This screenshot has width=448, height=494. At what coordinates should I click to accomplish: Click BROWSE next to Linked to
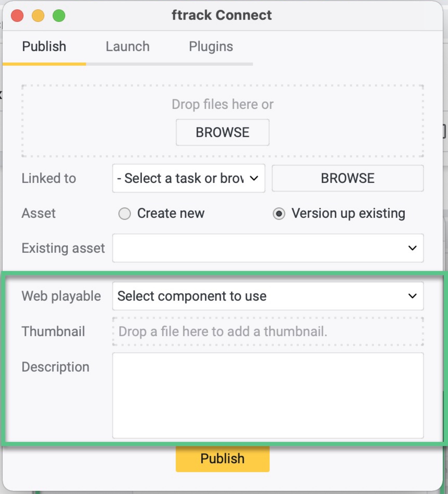[x=347, y=178]
